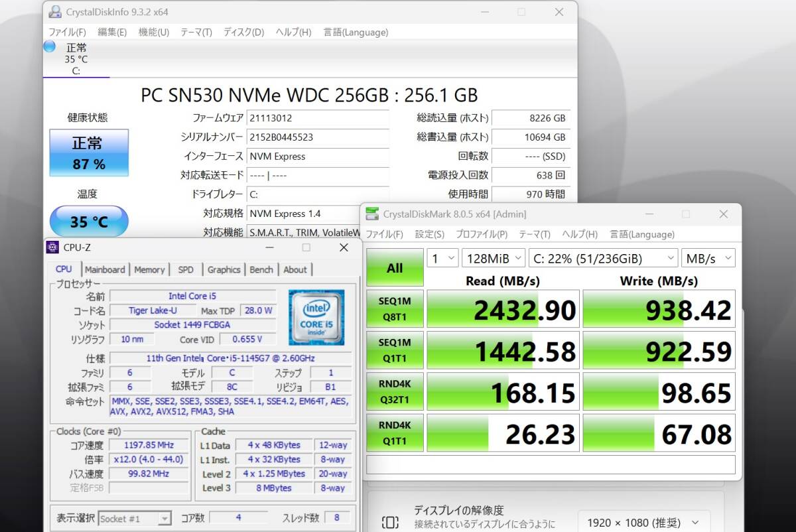Click the core speed 1197.85 MHz value
This screenshot has height=532, width=796.
148,445
